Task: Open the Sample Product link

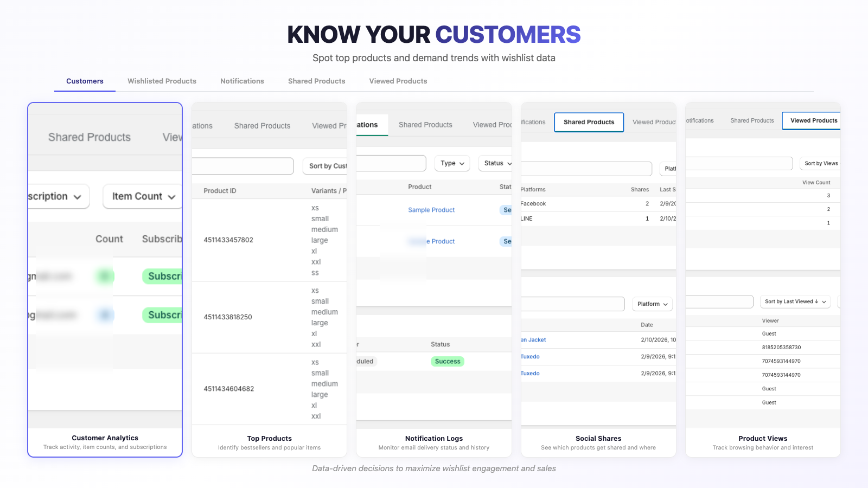Action: (431, 210)
